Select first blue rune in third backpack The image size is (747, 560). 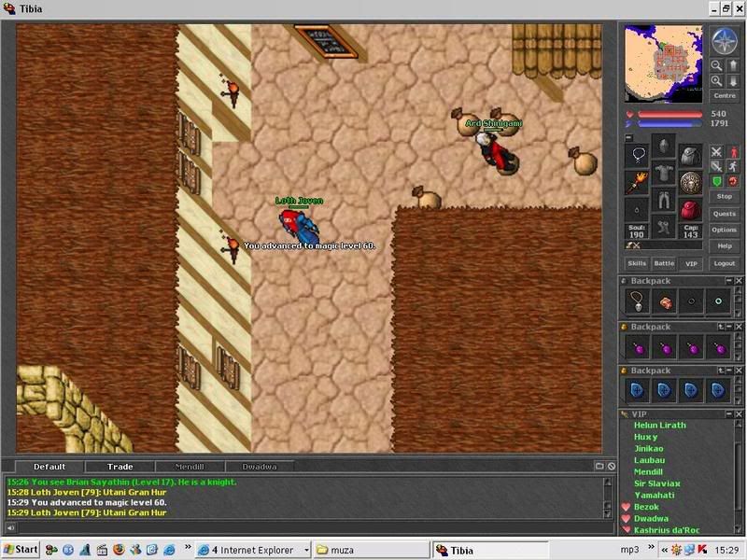[x=638, y=390]
